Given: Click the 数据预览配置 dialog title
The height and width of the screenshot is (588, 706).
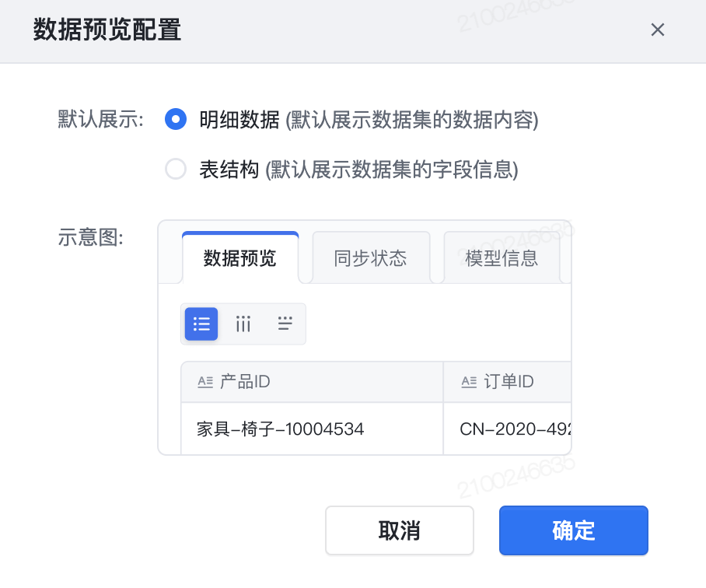Looking at the screenshot, I should click(x=107, y=30).
